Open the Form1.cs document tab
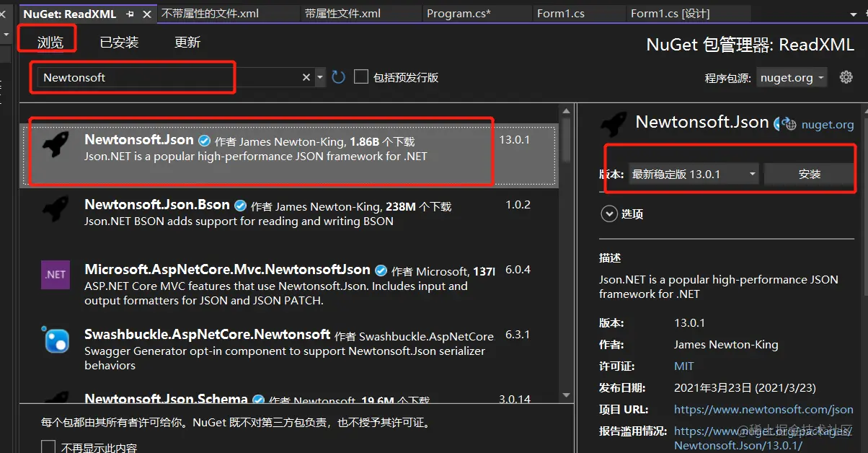The width and height of the screenshot is (868, 453). 580,14
